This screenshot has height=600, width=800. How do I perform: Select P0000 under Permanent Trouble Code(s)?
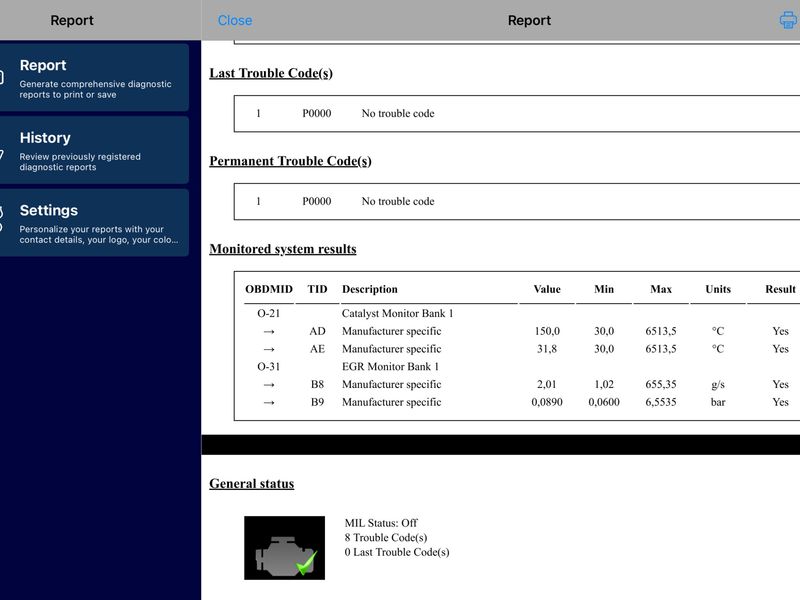pos(317,201)
